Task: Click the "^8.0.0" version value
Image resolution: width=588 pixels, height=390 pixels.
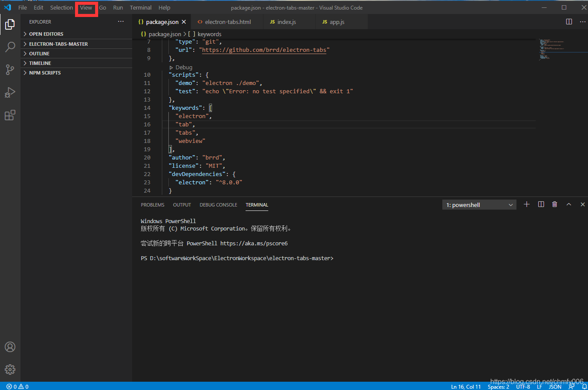Action: 229,182
